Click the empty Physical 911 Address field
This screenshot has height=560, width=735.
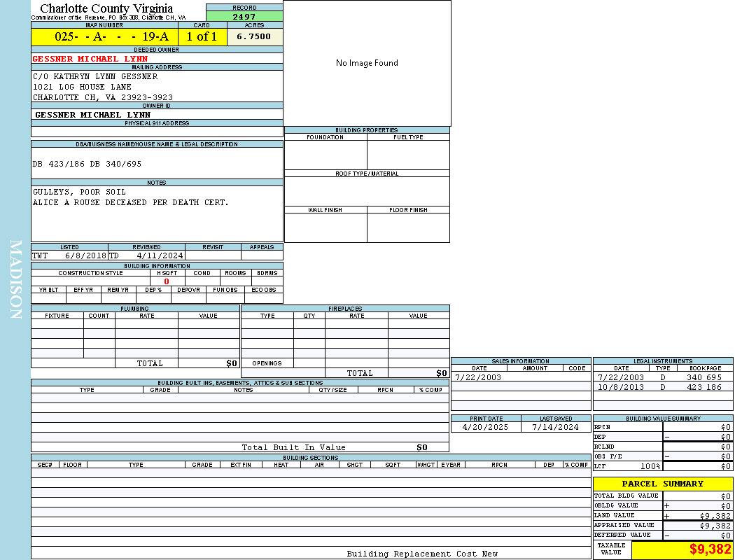point(157,132)
